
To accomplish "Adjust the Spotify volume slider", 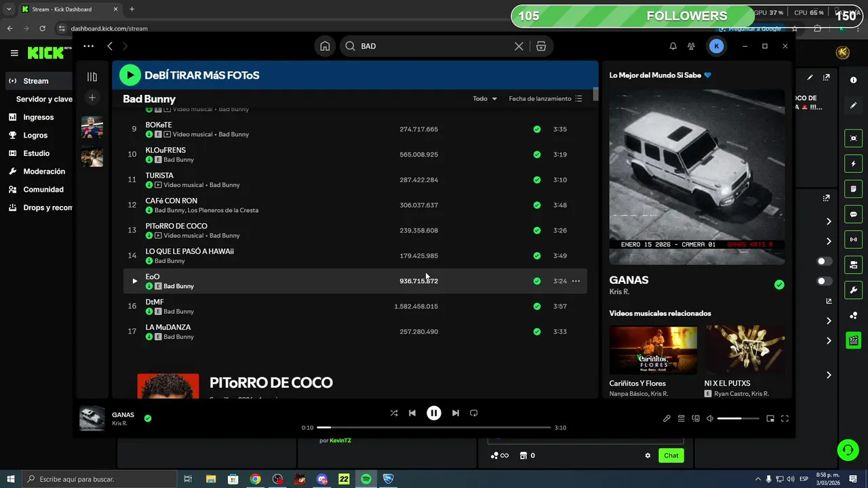I will [x=738, y=418].
